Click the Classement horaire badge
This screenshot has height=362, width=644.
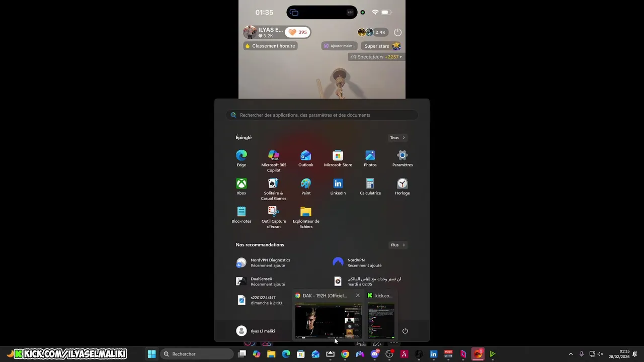270,46
